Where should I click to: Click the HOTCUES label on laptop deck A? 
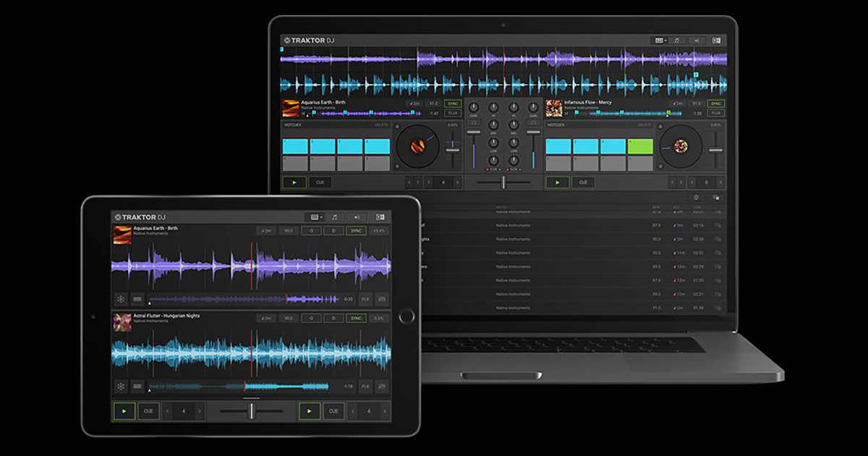pos(293,124)
